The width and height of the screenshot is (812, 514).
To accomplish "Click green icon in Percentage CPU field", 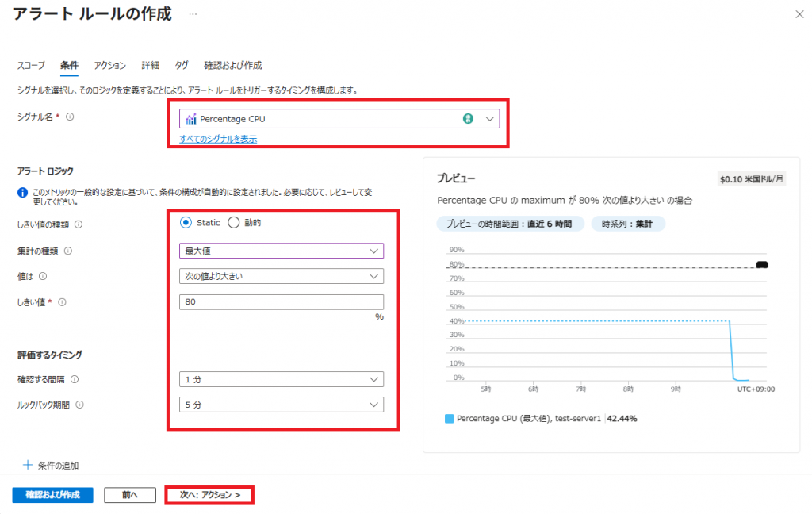I will 468,118.
